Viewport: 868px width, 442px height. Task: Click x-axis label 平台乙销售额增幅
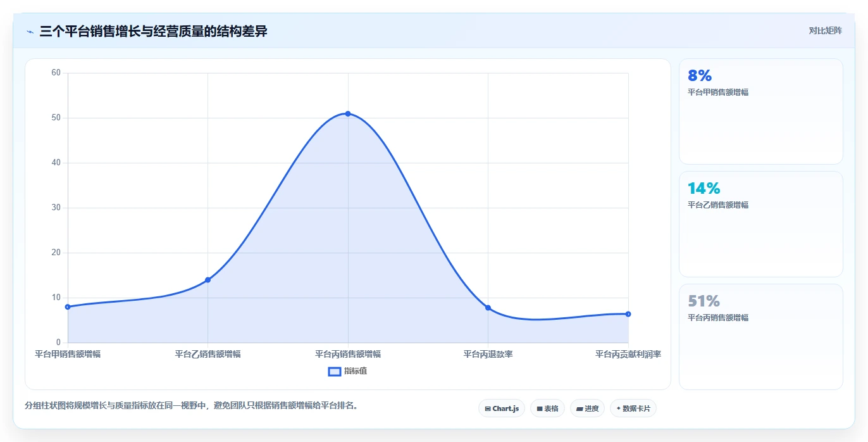208,354
